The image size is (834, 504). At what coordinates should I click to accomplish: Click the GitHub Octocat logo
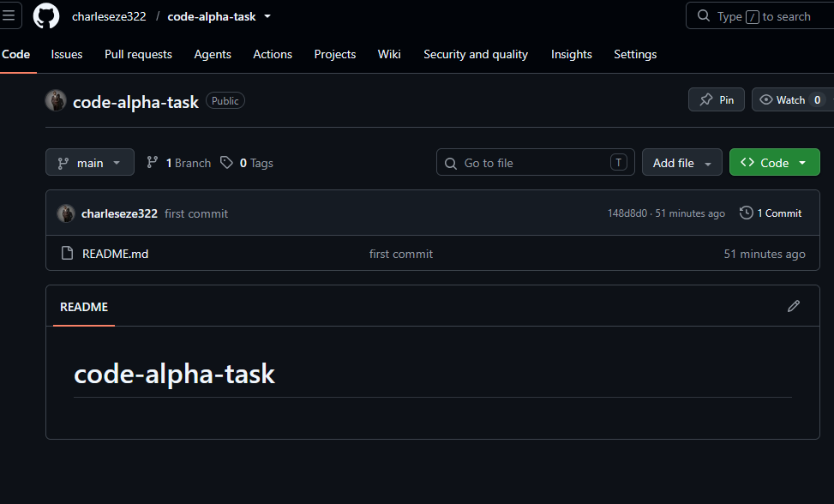click(x=46, y=16)
